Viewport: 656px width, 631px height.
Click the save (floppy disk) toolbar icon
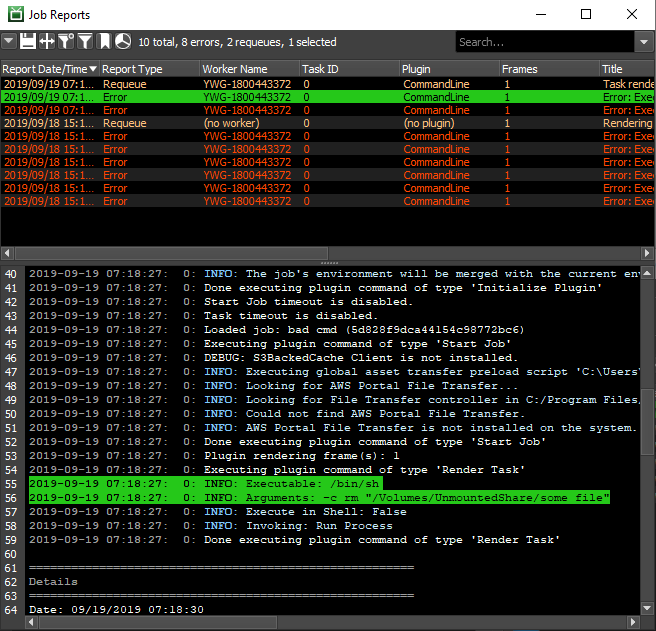[x=28, y=42]
